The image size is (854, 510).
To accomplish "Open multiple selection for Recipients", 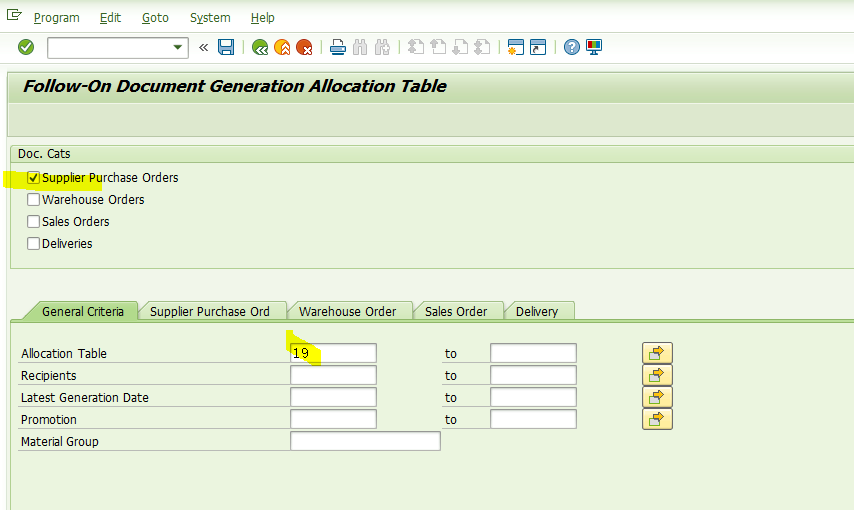I will click(657, 375).
